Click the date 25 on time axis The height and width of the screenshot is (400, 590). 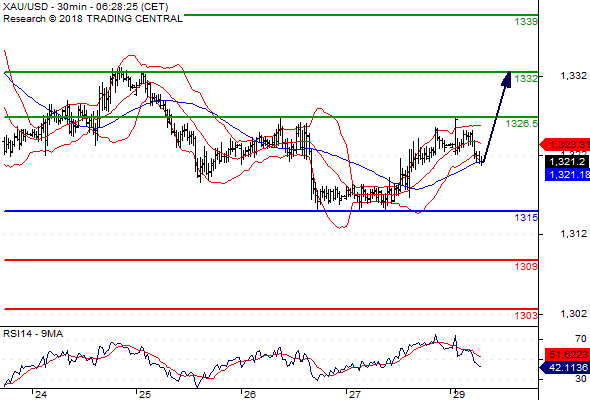click(145, 394)
